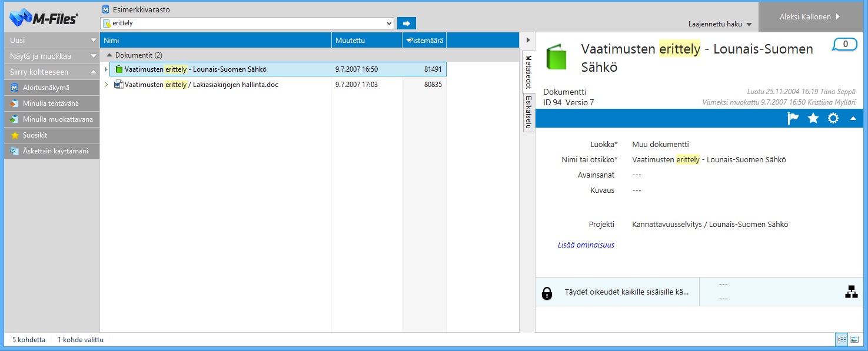Switch to the thumbnail view icon
This screenshot has width=868, height=351.
pyautogui.click(x=854, y=340)
